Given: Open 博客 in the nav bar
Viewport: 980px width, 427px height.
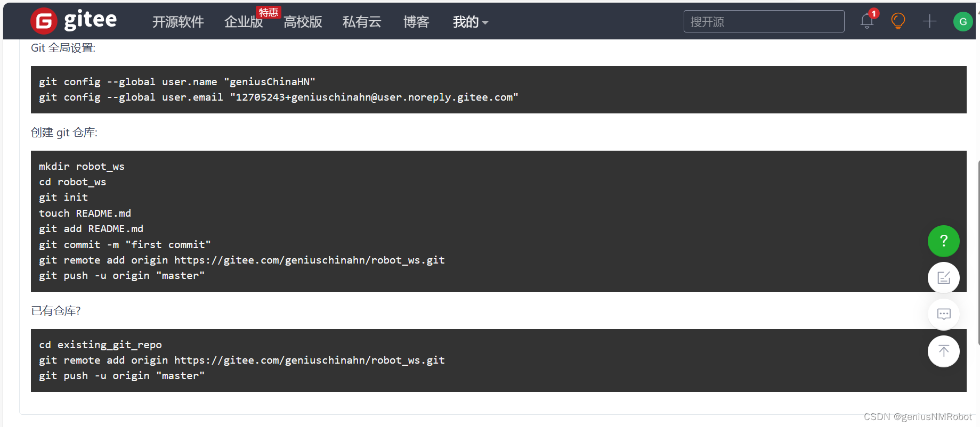Looking at the screenshot, I should click(x=416, y=22).
